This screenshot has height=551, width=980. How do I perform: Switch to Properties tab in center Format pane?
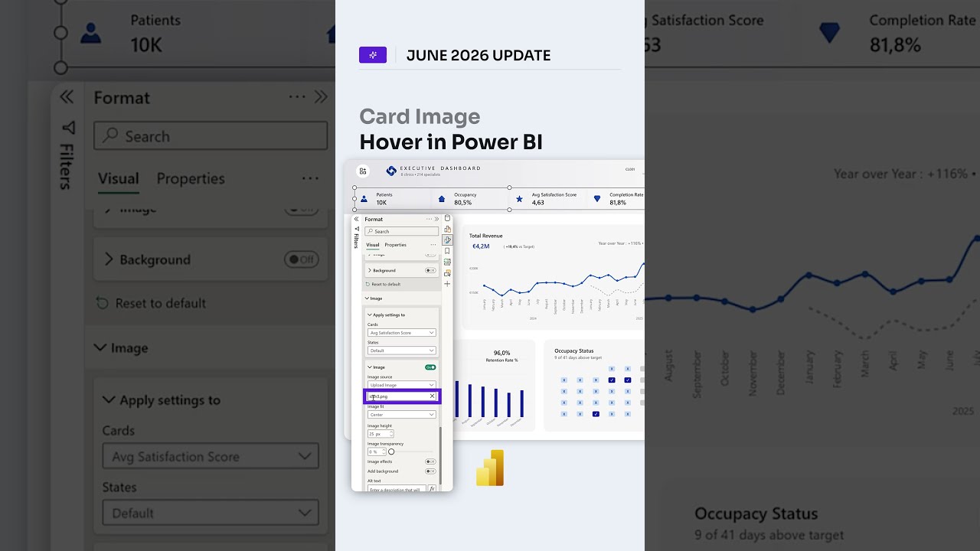coord(395,245)
